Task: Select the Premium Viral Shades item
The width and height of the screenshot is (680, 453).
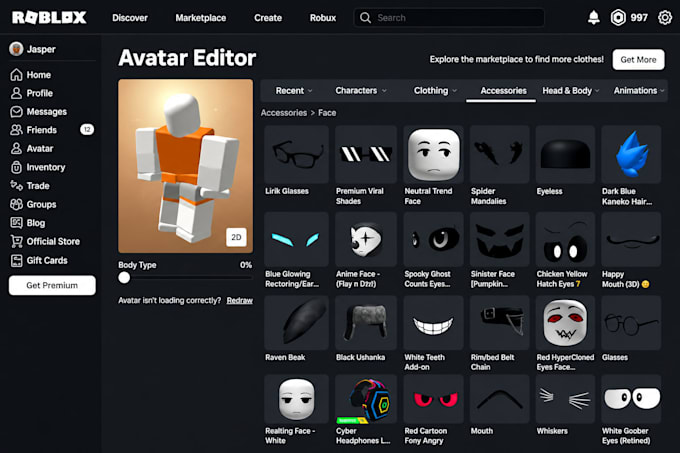Action: coord(366,154)
